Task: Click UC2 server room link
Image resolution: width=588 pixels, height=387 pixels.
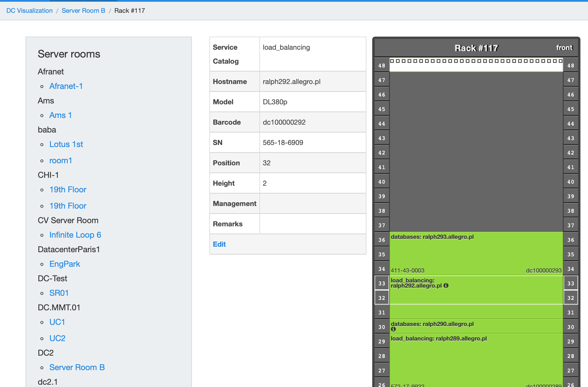Action: click(57, 338)
